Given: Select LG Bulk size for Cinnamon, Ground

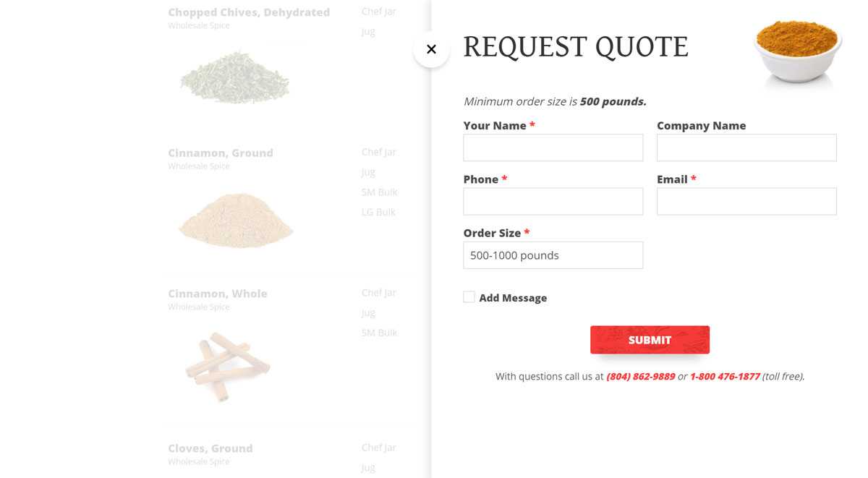Looking at the screenshot, I should point(378,212).
